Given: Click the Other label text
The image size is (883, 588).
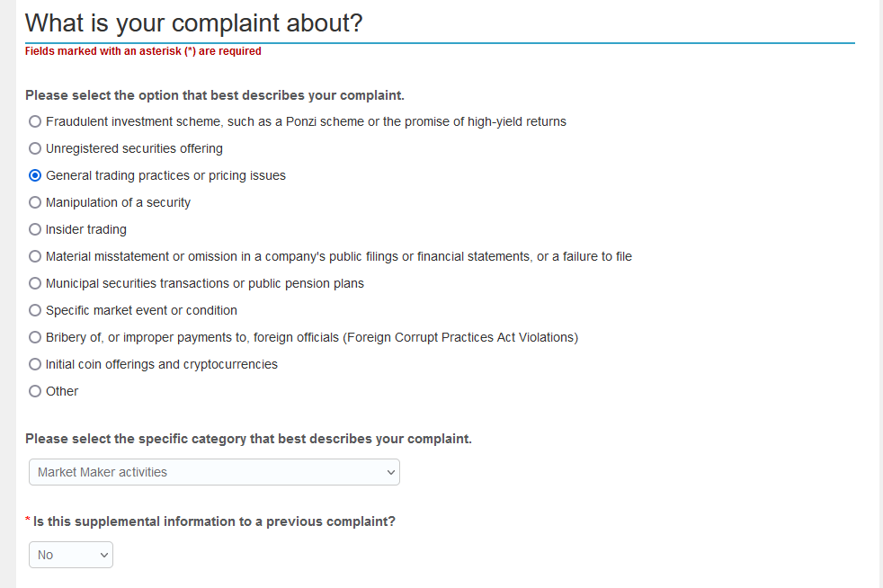Looking at the screenshot, I should [x=62, y=391].
